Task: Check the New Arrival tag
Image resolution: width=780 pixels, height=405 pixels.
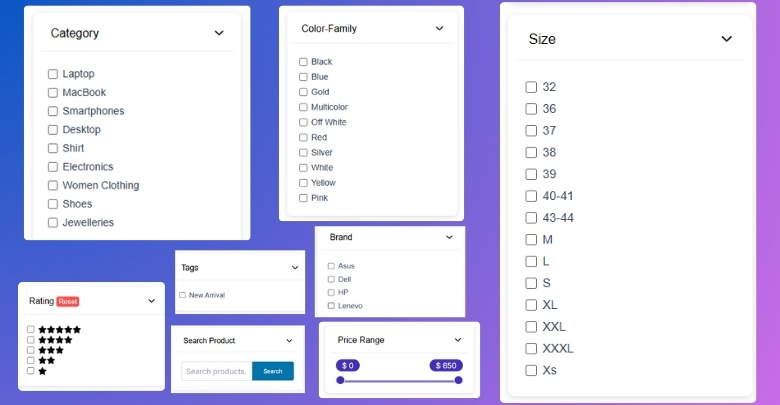Action: (x=182, y=295)
